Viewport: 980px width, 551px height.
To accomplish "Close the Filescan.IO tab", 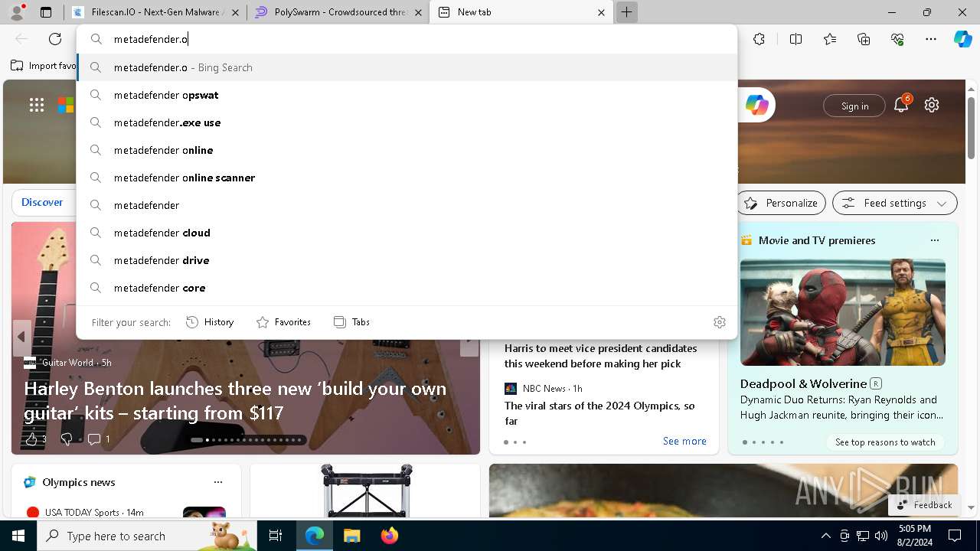I will pyautogui.click(x=234, y=12).
